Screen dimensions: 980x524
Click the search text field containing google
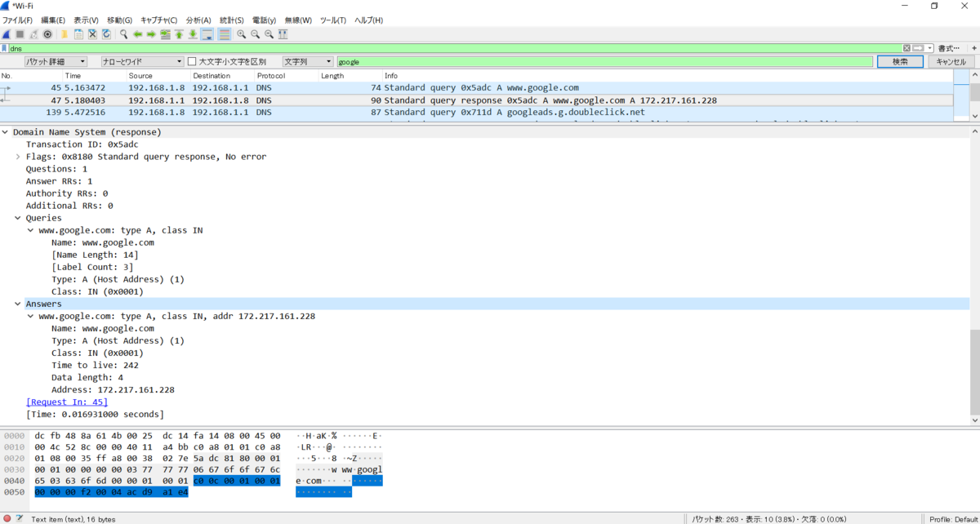click(604, 61)
